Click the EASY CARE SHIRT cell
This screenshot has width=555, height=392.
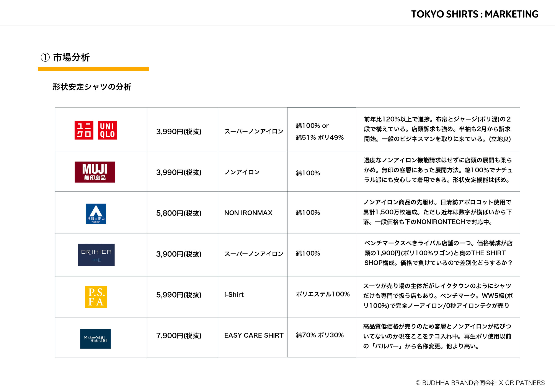[254, 335]
